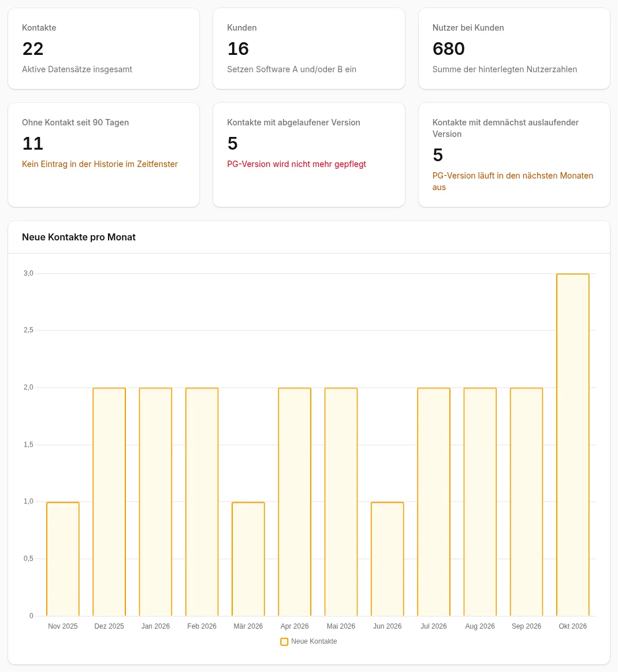Click the Apr 2026 bar
618x672 pixels.
[x=295, y=502]
